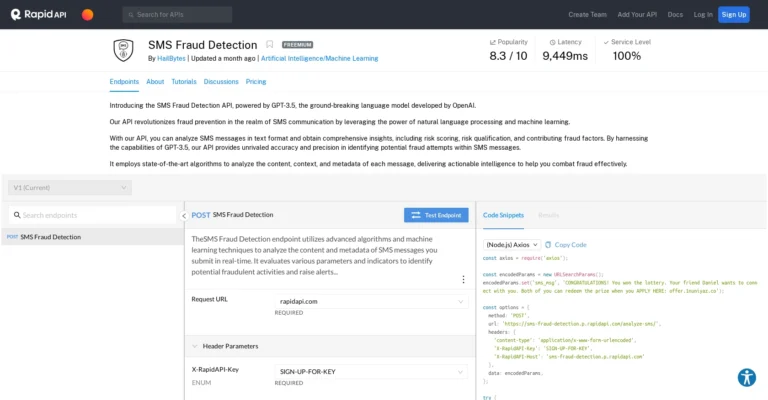Click the Sign Up button

click(x=733, y=14)
